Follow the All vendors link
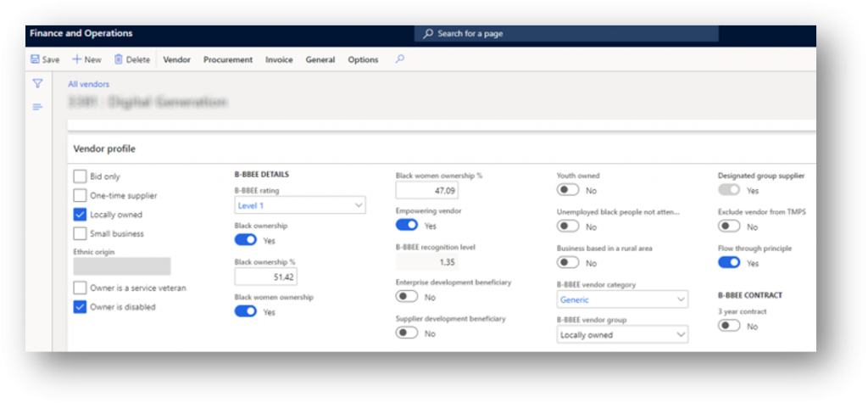 [88, 84]
